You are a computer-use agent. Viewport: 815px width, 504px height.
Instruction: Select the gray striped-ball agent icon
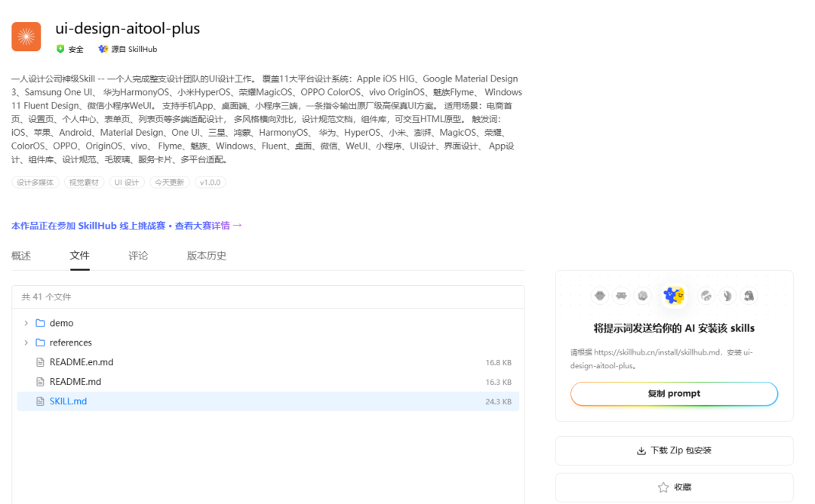click(x=706, y=296)
